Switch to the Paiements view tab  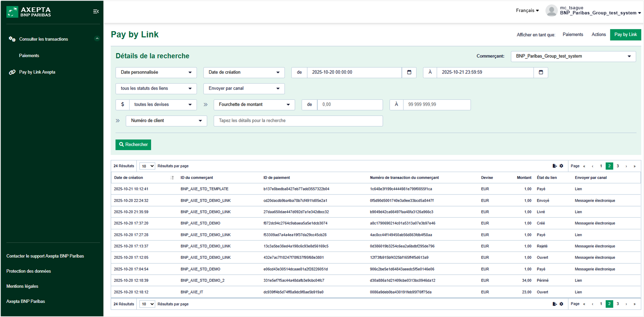pos(573,35)
